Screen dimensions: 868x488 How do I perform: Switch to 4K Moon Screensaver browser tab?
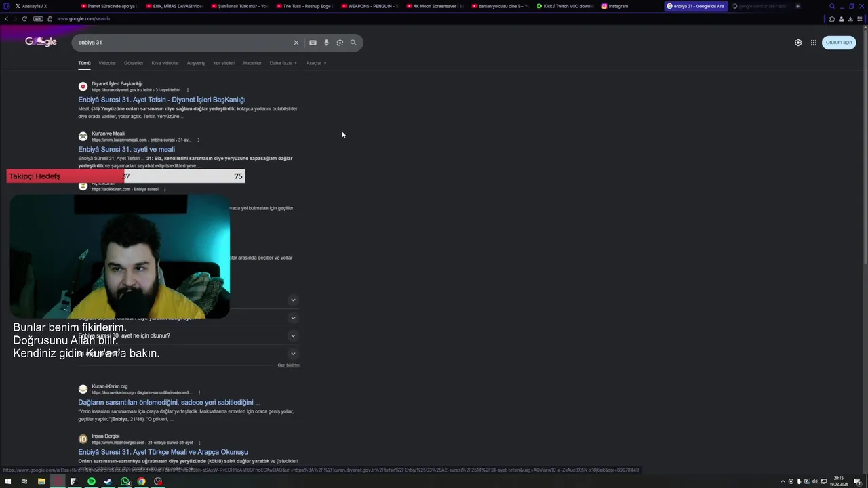point(434,6)
